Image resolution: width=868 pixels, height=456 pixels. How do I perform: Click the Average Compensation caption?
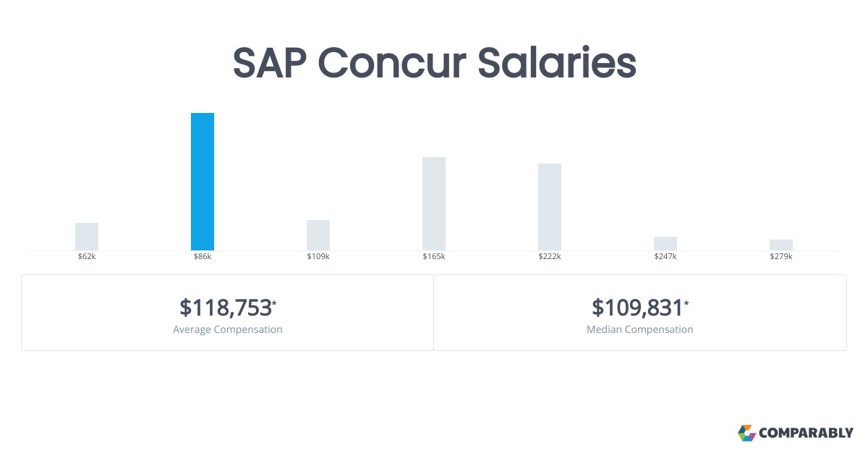[x=228, y=329]
